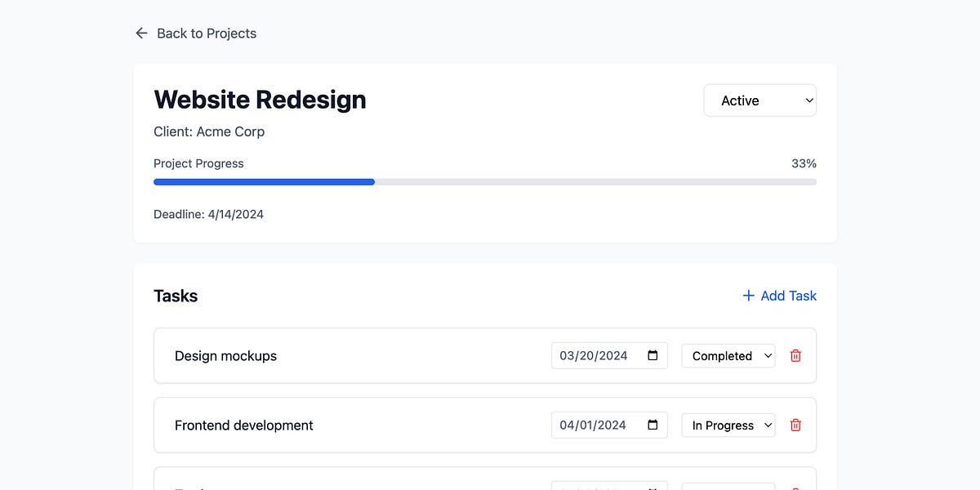This screenshot has height=490, width=980.
Task: Click the plus icon next to Add Task
Action: pos(747,296)
